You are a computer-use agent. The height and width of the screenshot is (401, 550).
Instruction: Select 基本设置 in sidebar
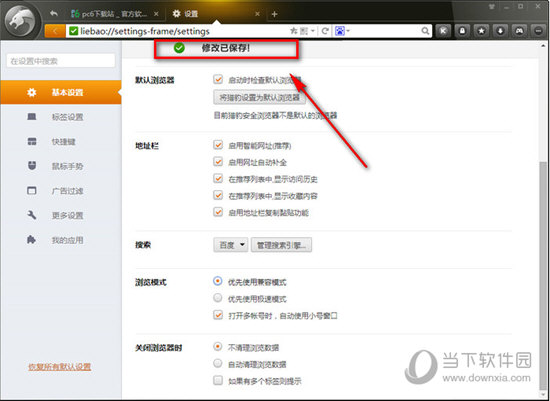[x=61, y=92]
